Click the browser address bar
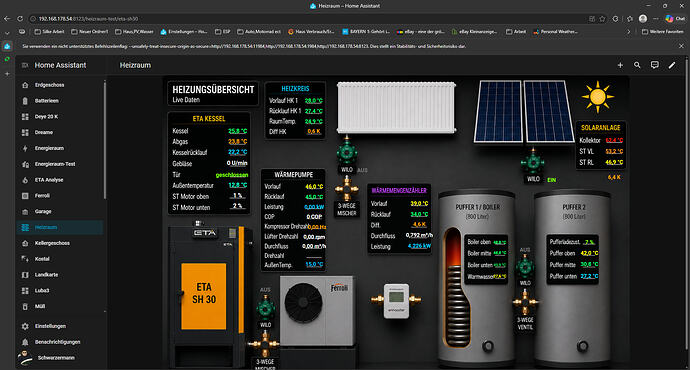The image size is (690, 370). tap(308, 18)
